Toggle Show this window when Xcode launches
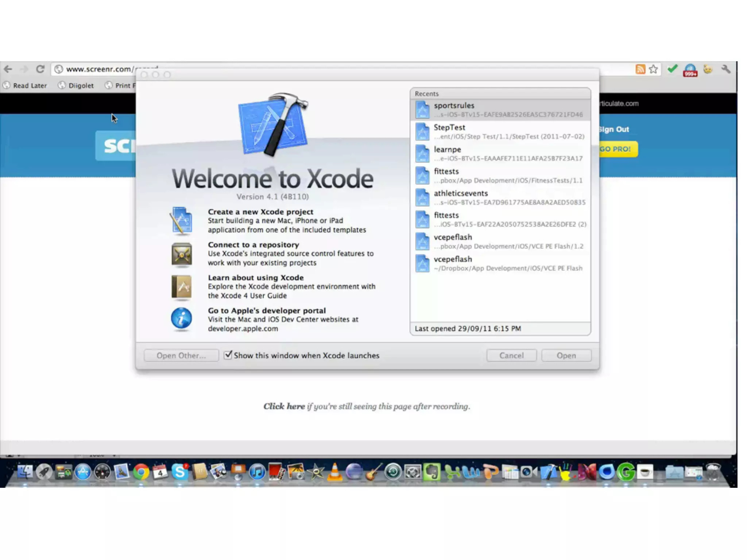The width and height of the screenshot is (747, 560). point(228,355)
